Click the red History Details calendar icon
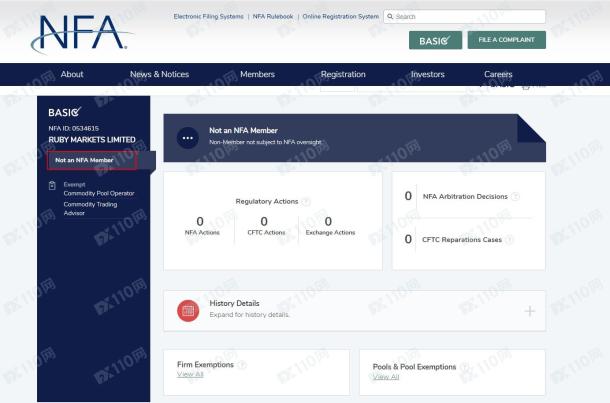 point(188,310)
